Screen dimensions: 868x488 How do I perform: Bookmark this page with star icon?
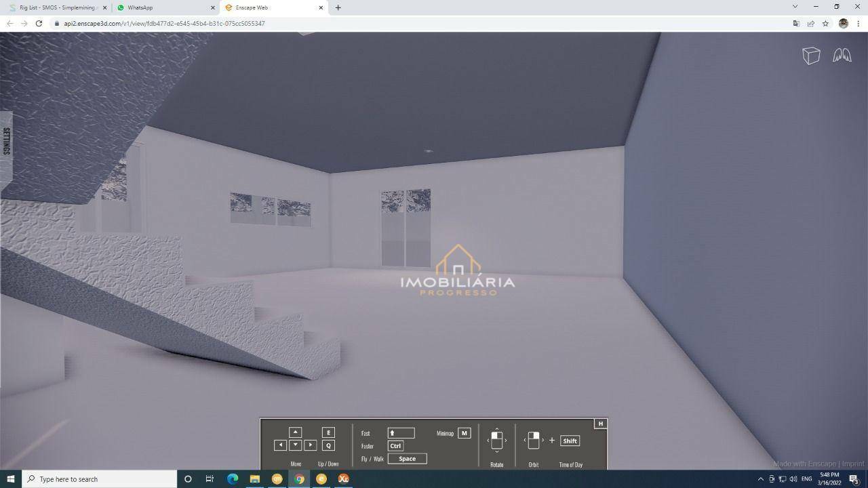(825, 23)
